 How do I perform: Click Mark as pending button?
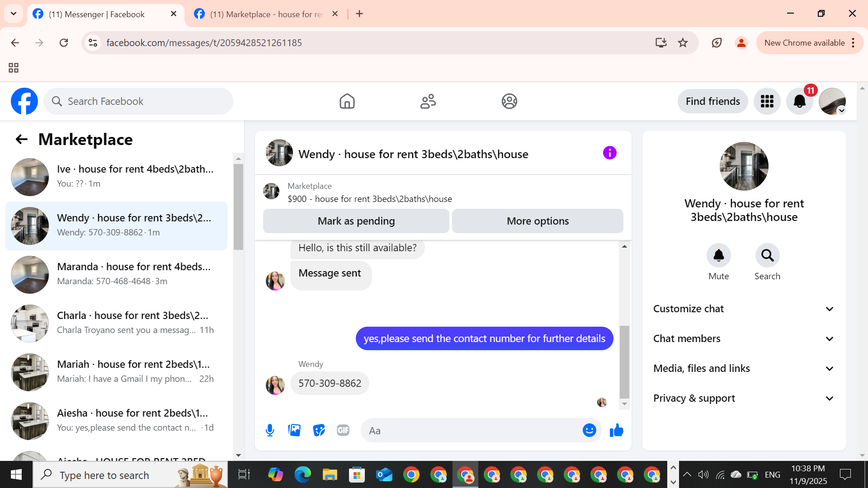(x=356, y=221)
